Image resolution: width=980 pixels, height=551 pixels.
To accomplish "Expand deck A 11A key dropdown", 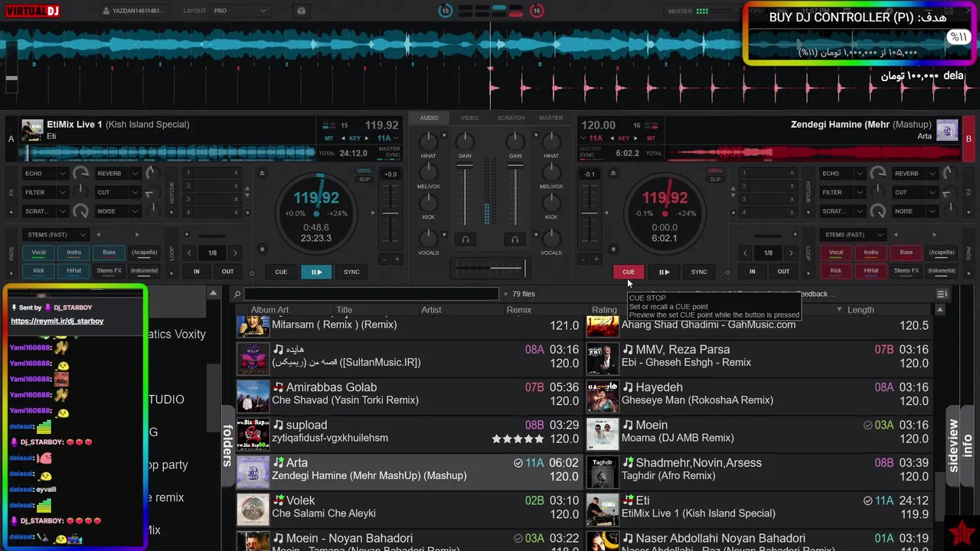I will click(x=396, y=139).
